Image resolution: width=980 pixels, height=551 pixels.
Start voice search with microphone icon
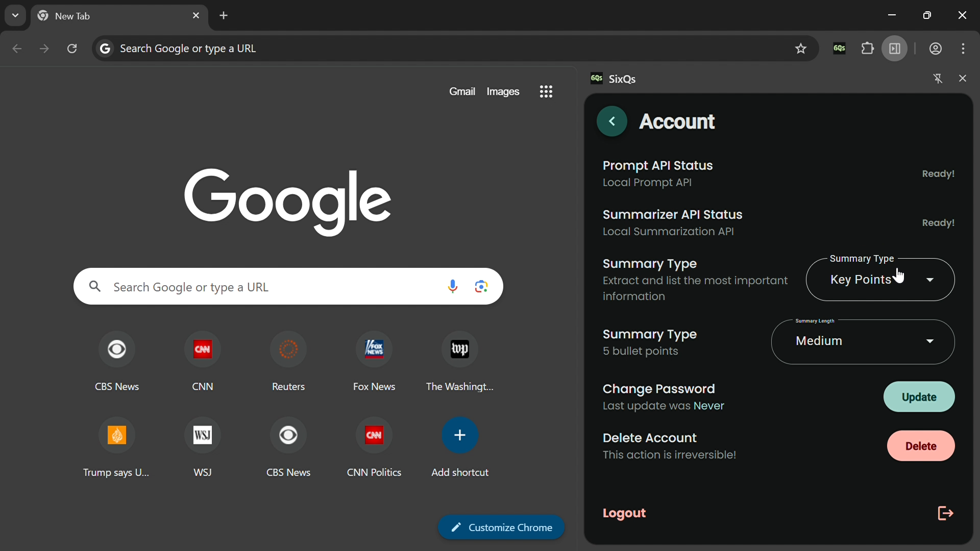click(x=453, y=287)
